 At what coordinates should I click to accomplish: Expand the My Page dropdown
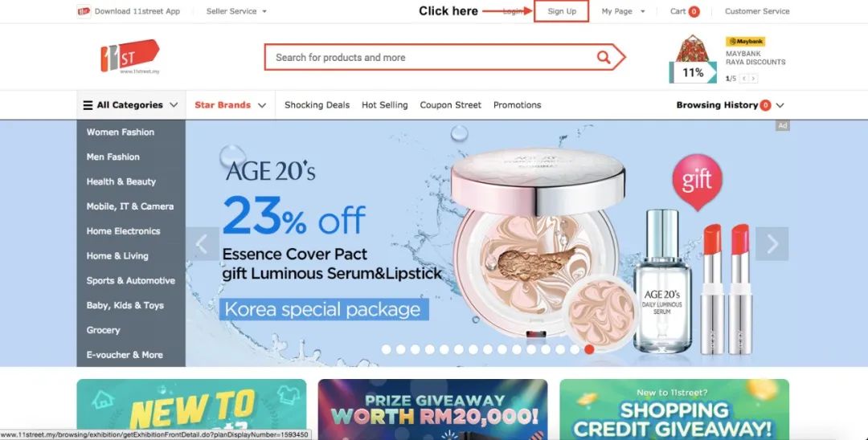[624, 11]
